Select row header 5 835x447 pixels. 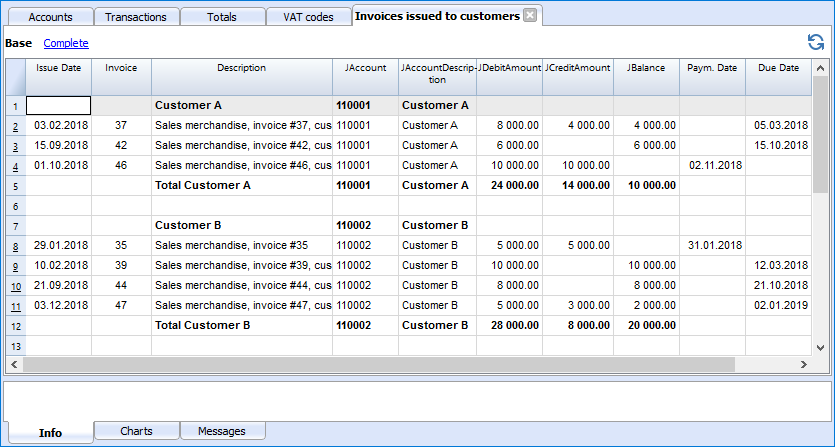15,186
